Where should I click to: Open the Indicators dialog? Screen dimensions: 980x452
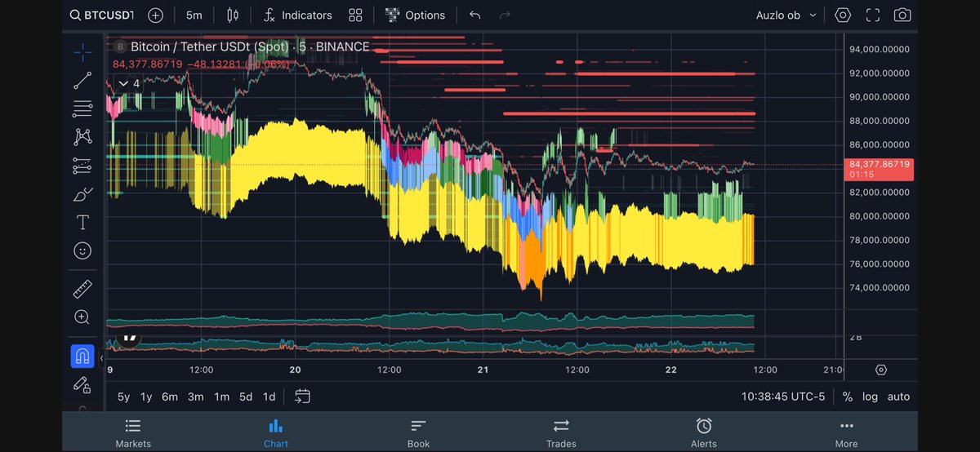point(297,15)
